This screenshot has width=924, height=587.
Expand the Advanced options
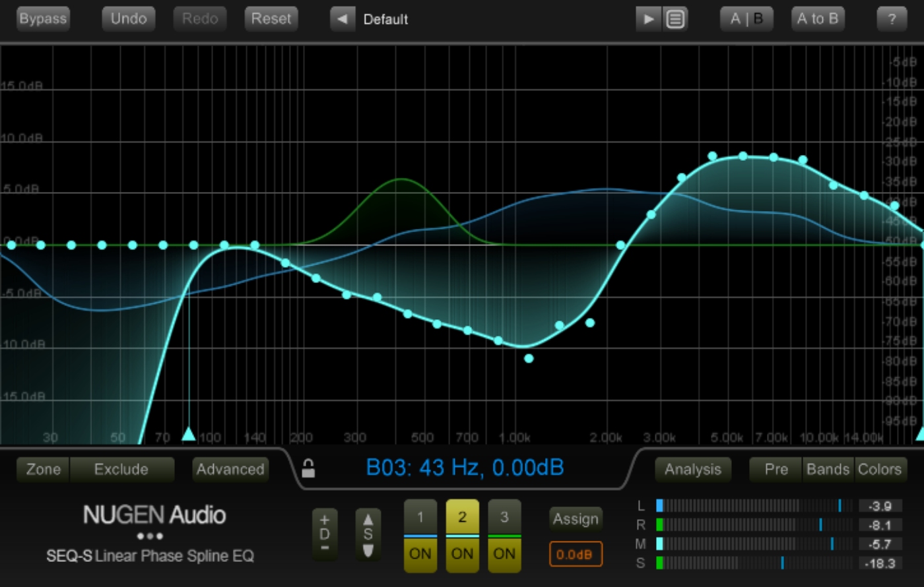tap(230, 469)
